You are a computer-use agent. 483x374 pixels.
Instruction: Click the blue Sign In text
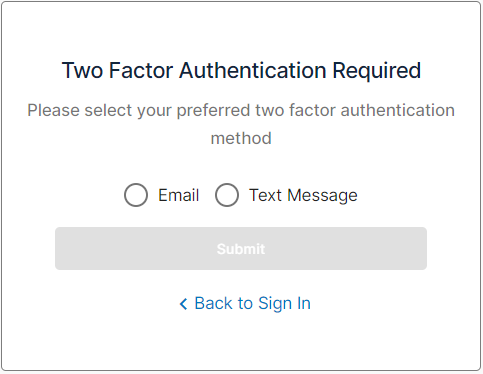[284, 304]
